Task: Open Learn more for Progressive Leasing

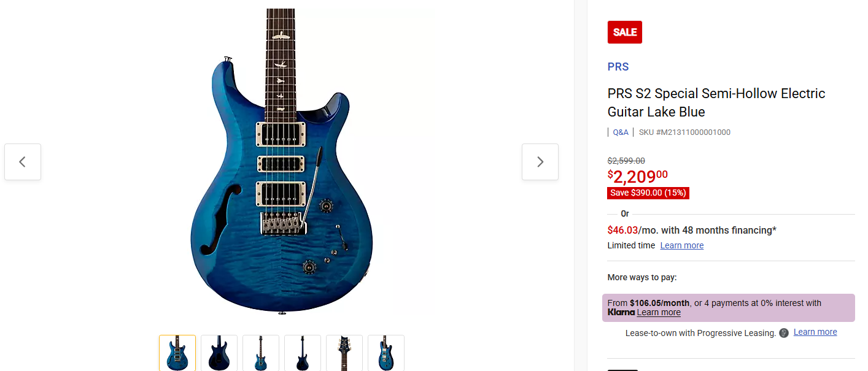Action: [815, 332]
